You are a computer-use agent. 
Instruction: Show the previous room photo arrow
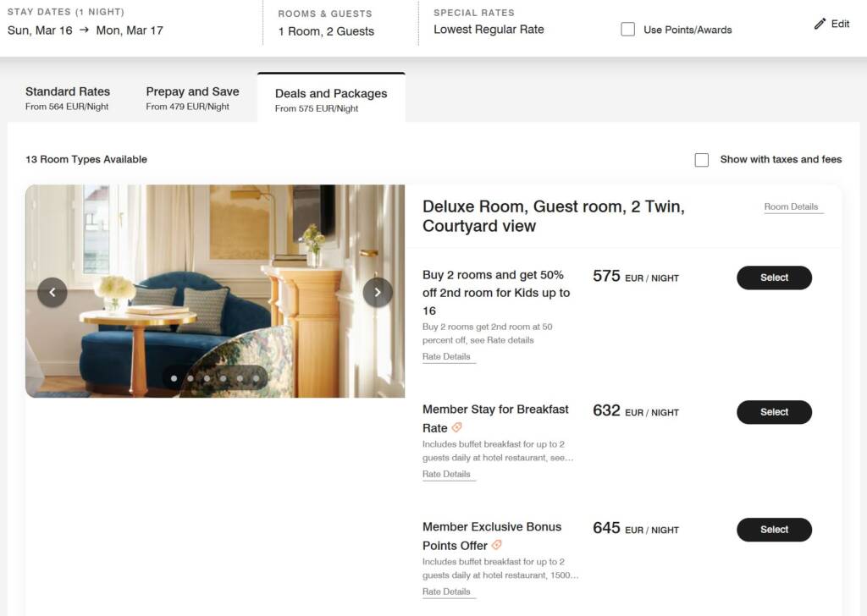52,292
